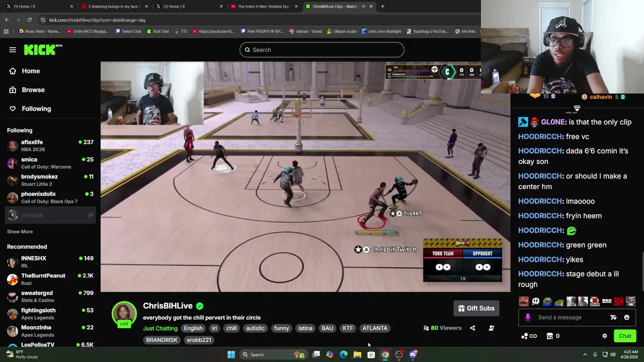Click the 80 Viewers count
Image resolution: width=644 pixels, height=362 pixels.
coord(442,328)
